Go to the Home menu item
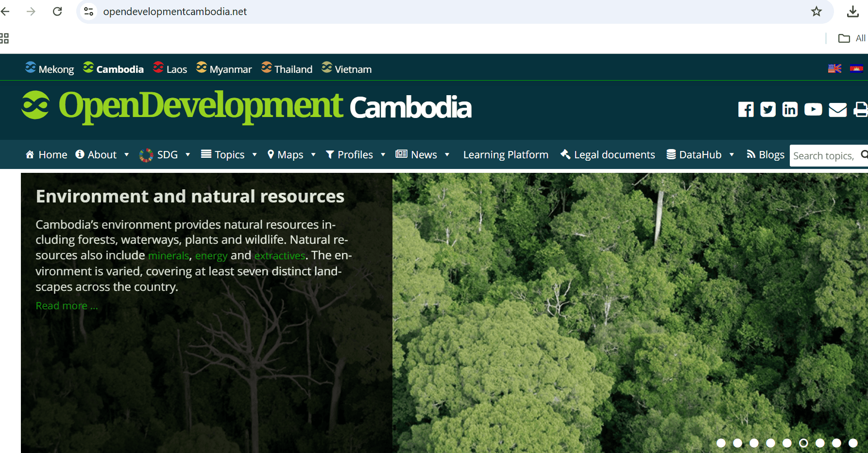This screenshot has height=453, width=868. pyautogui.click(x=47, y=155)
